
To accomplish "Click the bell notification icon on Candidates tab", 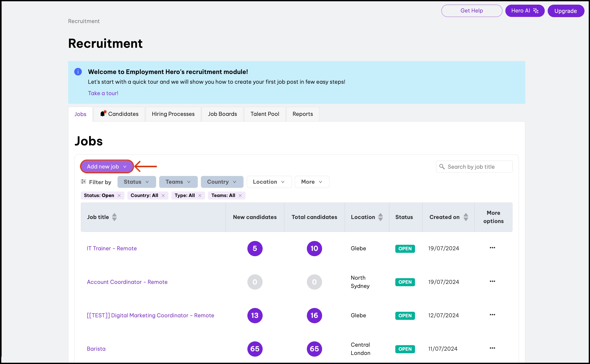I will pos(103,114).
